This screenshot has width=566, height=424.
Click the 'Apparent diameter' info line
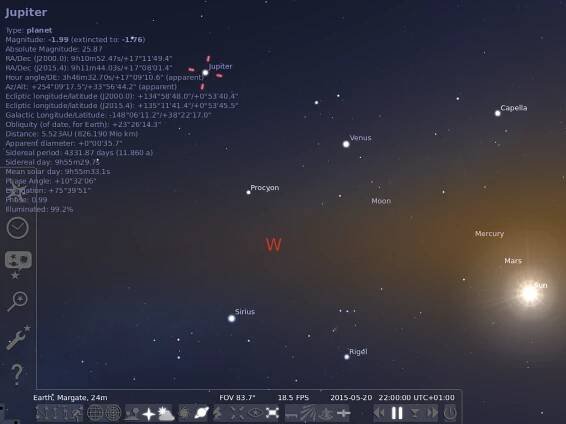(x=64, y=143)
